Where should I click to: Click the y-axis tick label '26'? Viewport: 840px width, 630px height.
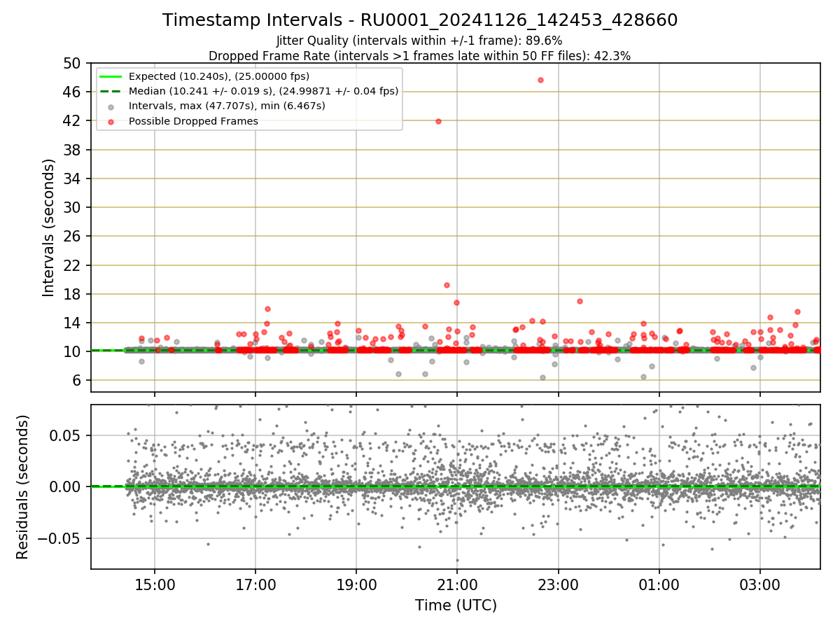pyautogui.click(x=72, y=237)
